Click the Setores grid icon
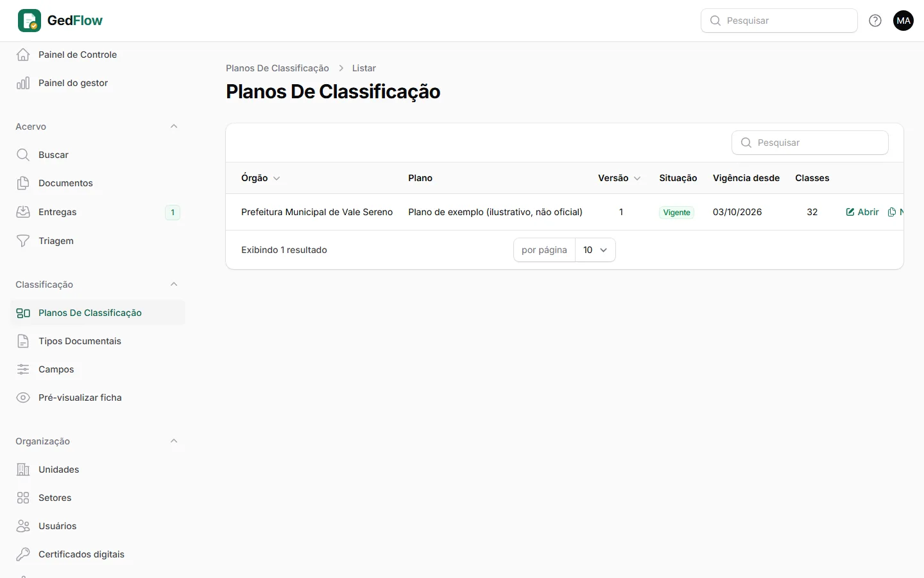The height and width of the screenshot is (578, 924). click(23, 498)
